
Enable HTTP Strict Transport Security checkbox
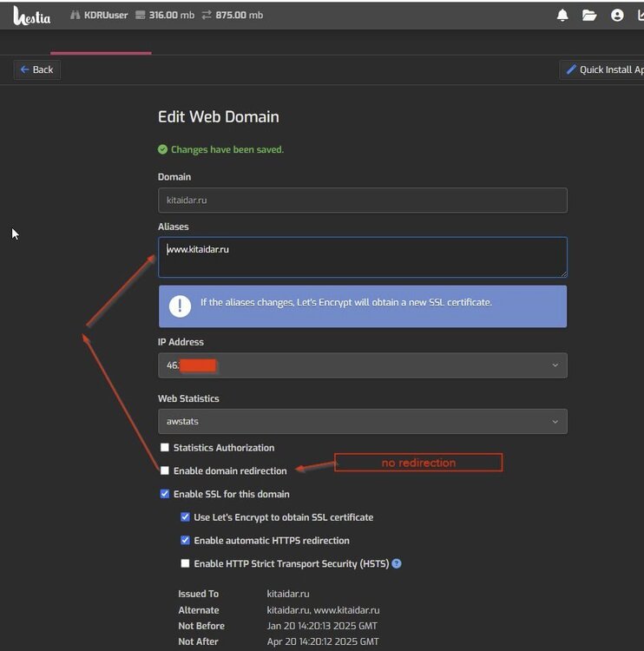point(185,563)
